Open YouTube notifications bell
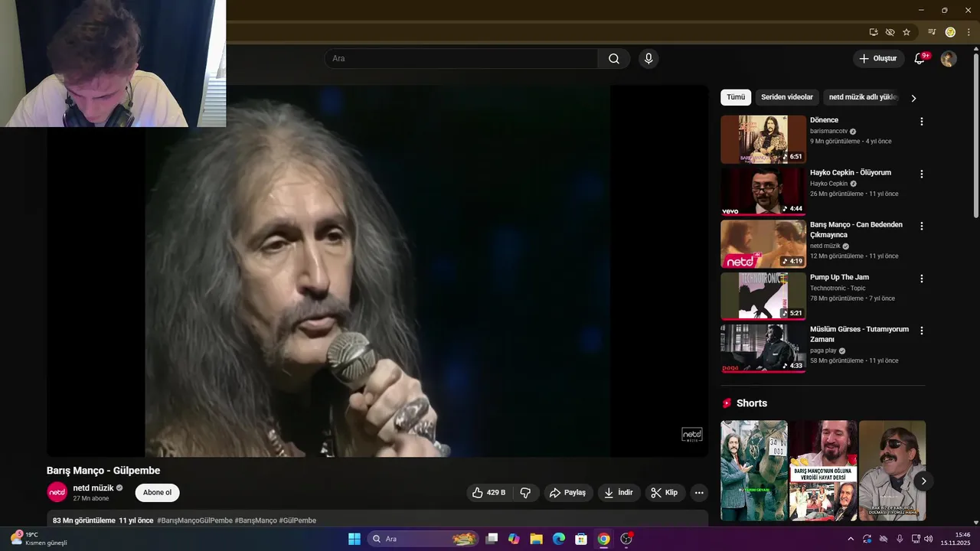This screenshot has height=551, width=980. [x=920, y=59]
